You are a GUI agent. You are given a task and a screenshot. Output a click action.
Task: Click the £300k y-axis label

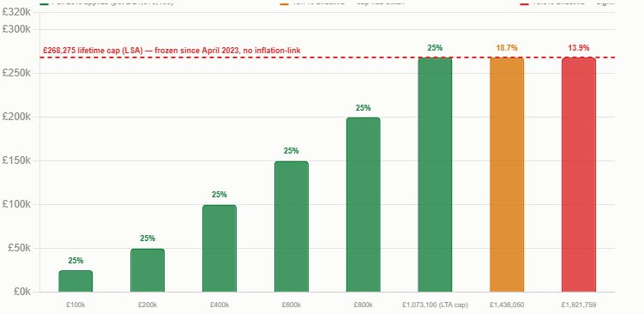click(16, 29)
